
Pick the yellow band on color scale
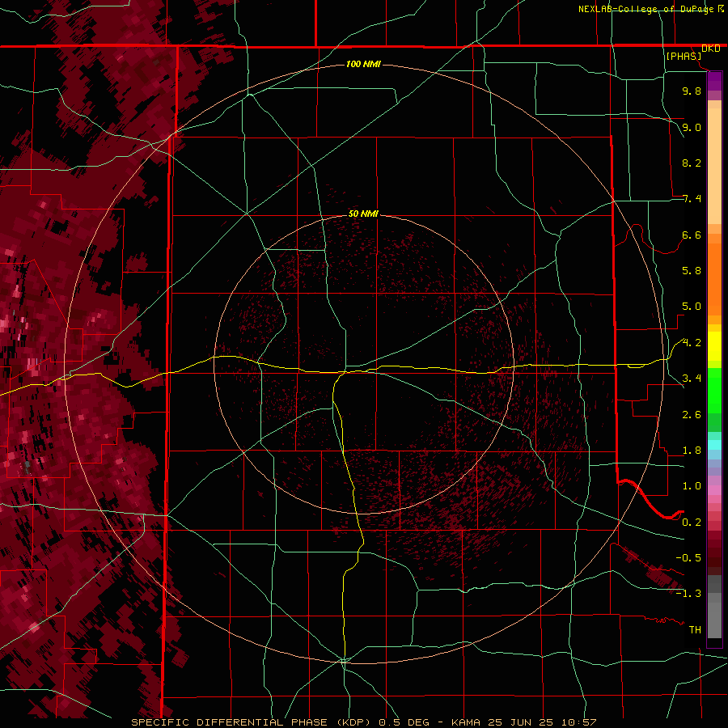click(x=714, y=346)
